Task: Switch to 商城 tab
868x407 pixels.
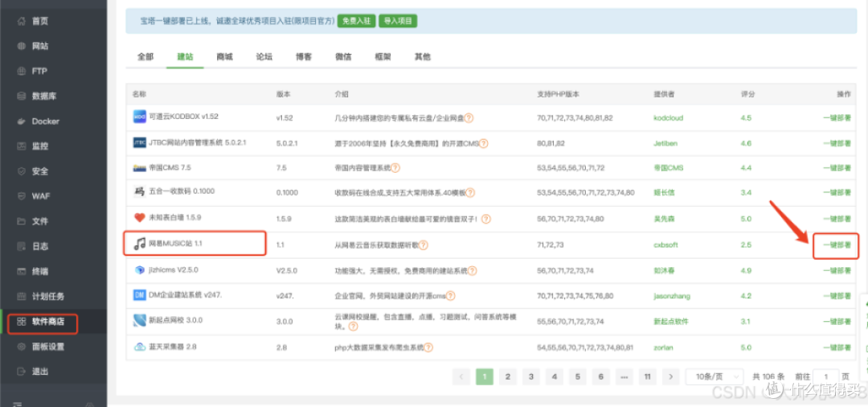Action: coord(225,56)
